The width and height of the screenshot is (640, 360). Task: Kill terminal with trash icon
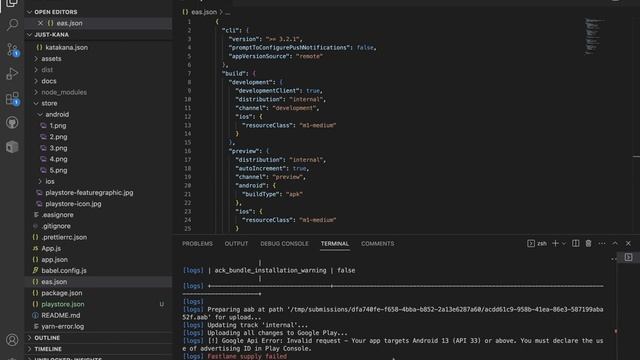[x=588, y=244]
